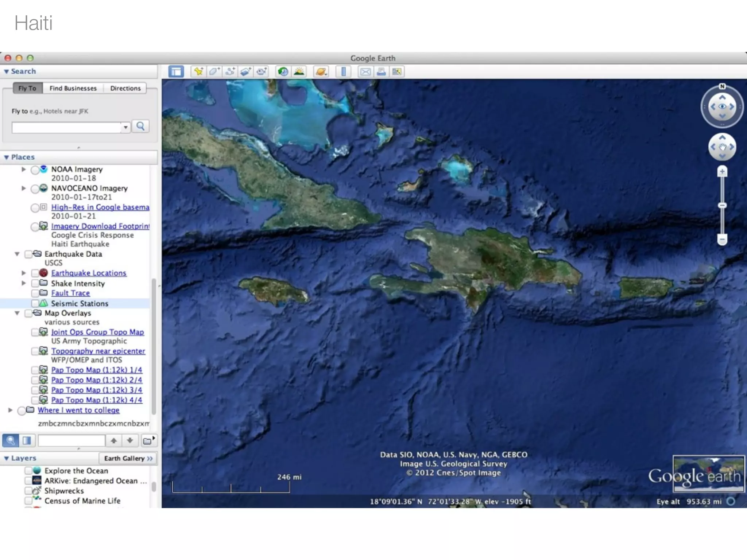Switch to the Directions tab

(125, 88)
